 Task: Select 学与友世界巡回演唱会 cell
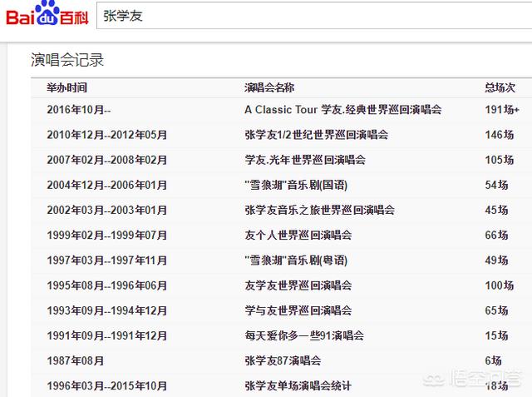click(298, 310)
